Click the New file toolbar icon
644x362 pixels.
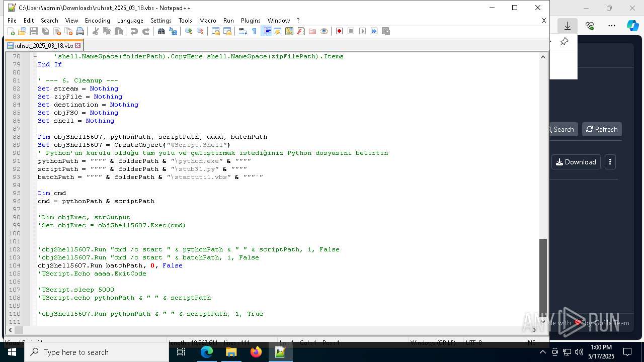coord(11,31)
